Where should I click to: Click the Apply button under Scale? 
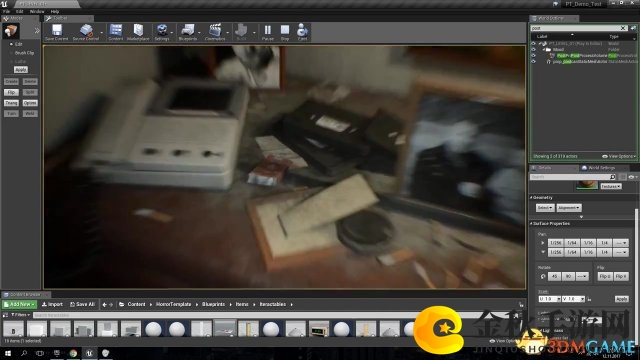click(x=622, y=299)
